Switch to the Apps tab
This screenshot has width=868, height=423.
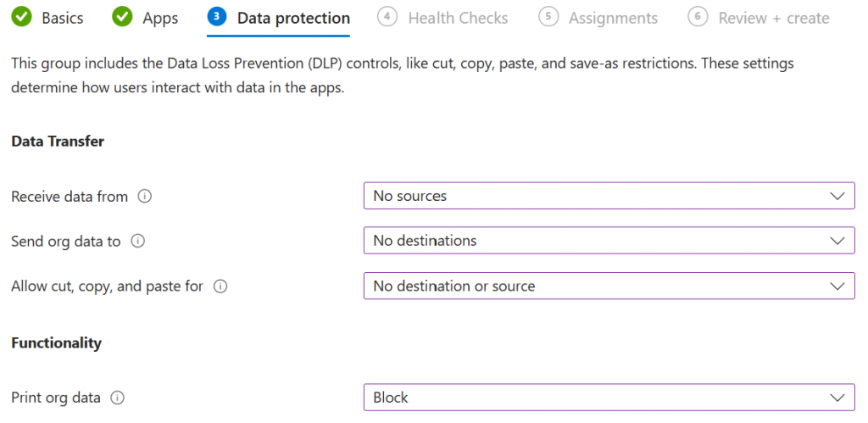[x=160, y=18]
